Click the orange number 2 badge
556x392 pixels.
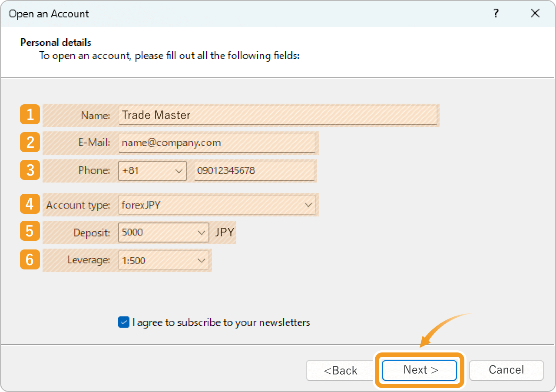(x=30, y=143)
